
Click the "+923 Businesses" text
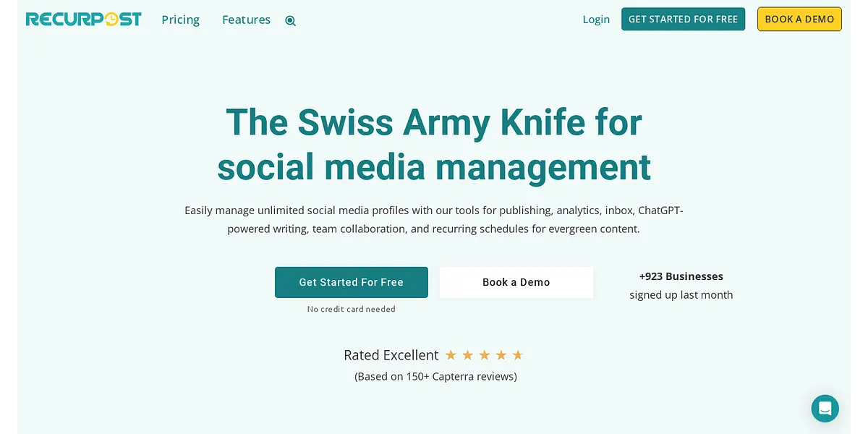681,276
